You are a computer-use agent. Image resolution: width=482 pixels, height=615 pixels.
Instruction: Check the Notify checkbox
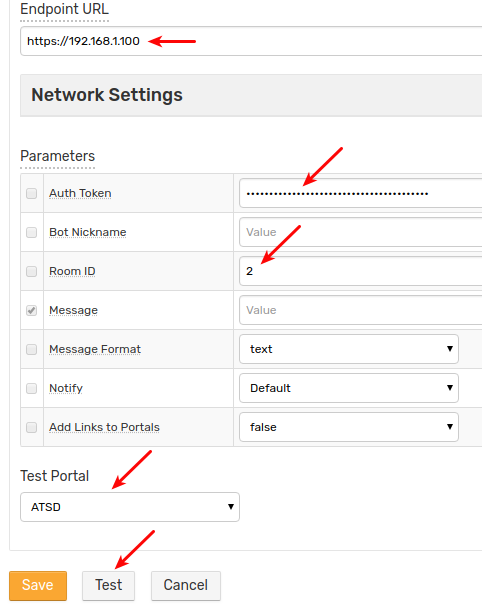tap(31, 388)
